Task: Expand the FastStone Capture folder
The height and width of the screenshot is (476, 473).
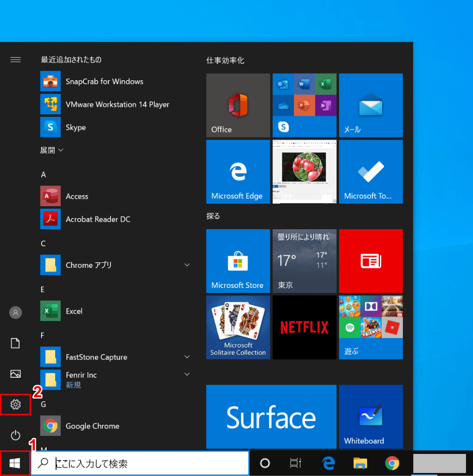Action: tap(187, 357)
